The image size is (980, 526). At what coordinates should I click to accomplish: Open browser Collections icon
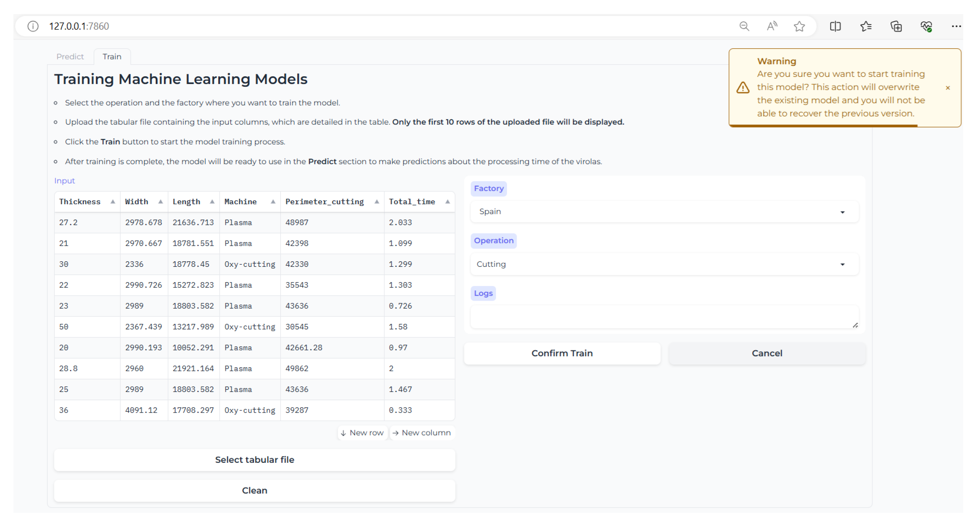tap(896, 26)
